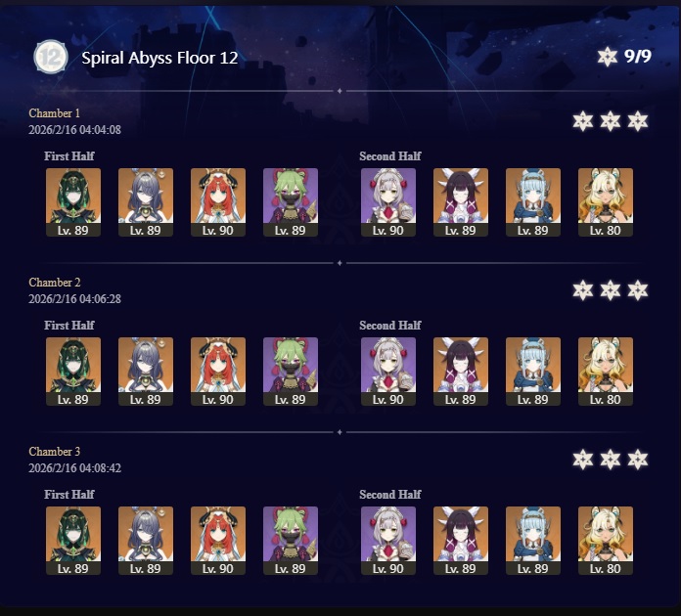Click the Spiral Abyss Floor 12 title
This screenshot has height=616, width=681.
[x=159, y=58]
